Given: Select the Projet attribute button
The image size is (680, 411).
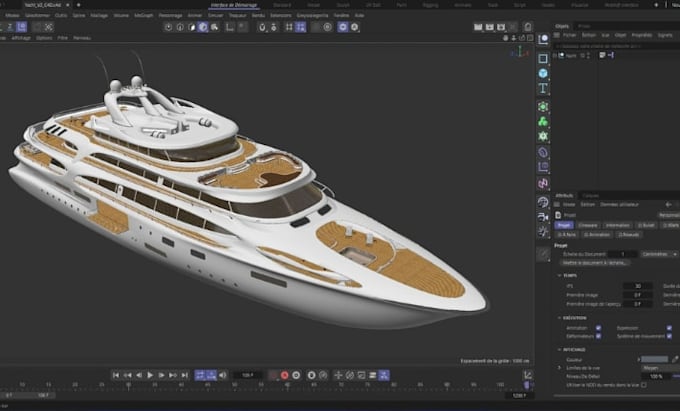Looking at the screenshot, I should [x=564, y=225].
